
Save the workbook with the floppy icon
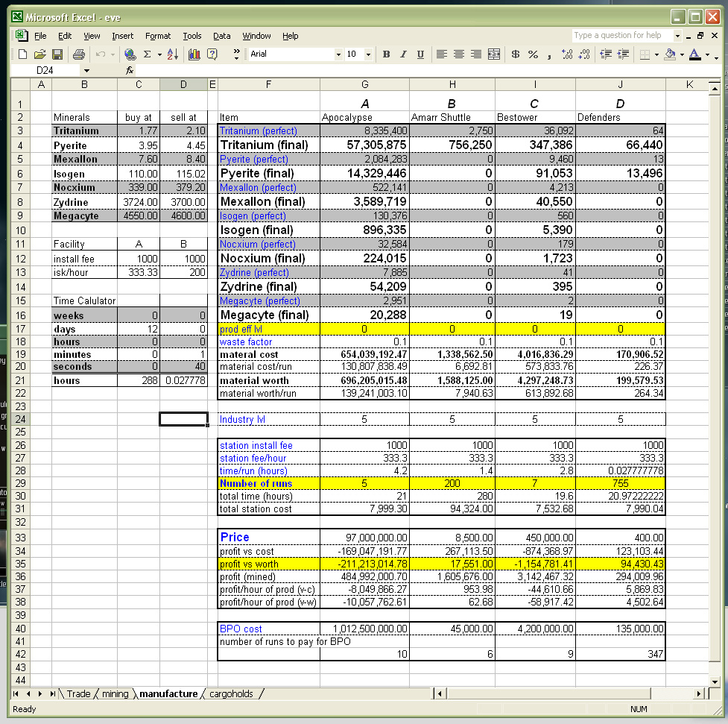coord(57,54)
